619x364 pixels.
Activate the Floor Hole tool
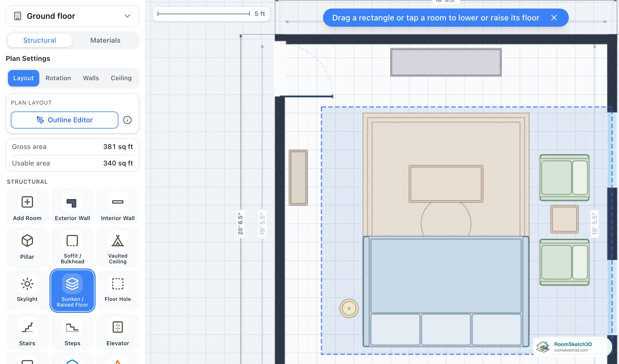118,290
